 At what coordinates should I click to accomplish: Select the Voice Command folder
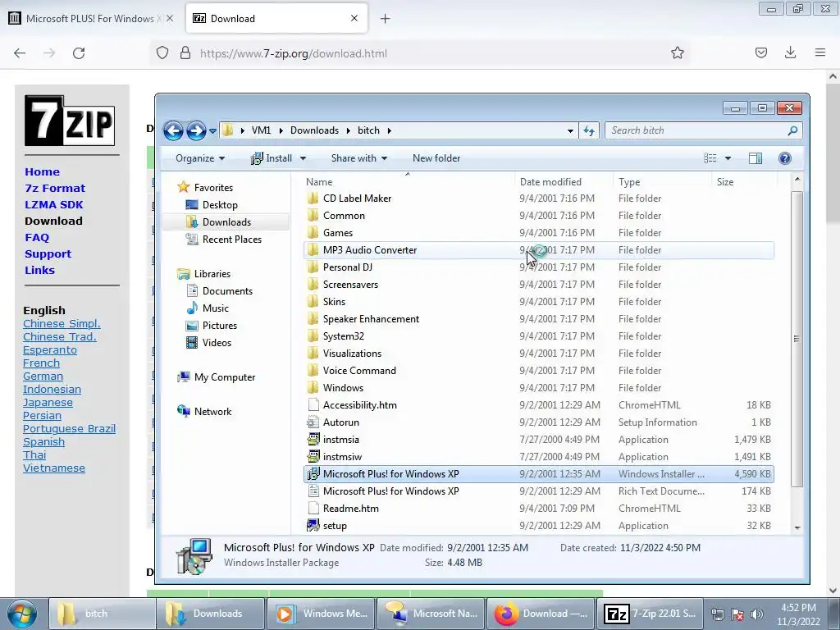[538, 370]
